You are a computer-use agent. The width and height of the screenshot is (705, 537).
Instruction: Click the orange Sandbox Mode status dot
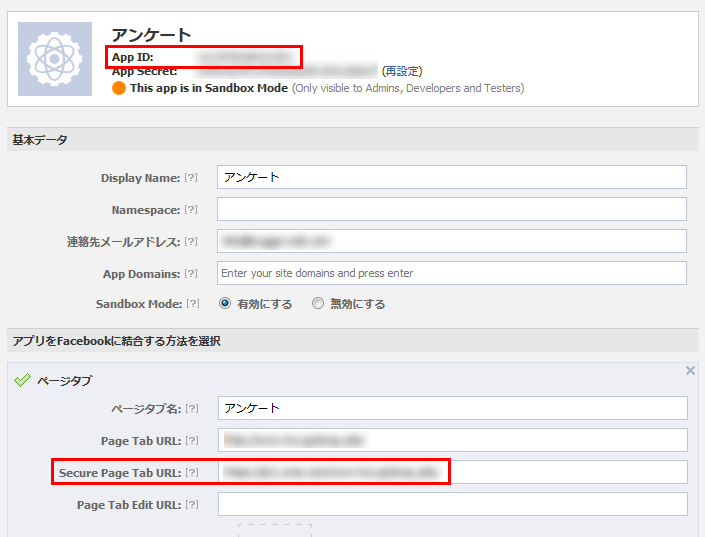[119, 88]
